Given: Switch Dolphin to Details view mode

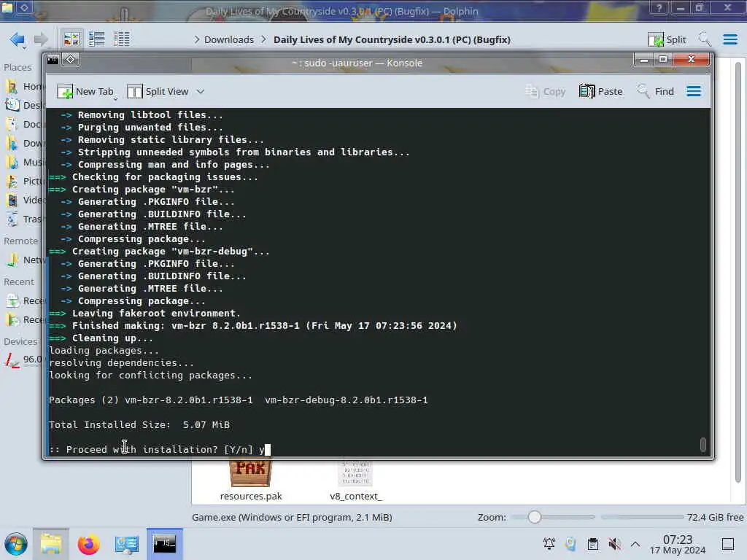Looking at the screenshot, I should [122, 39].
